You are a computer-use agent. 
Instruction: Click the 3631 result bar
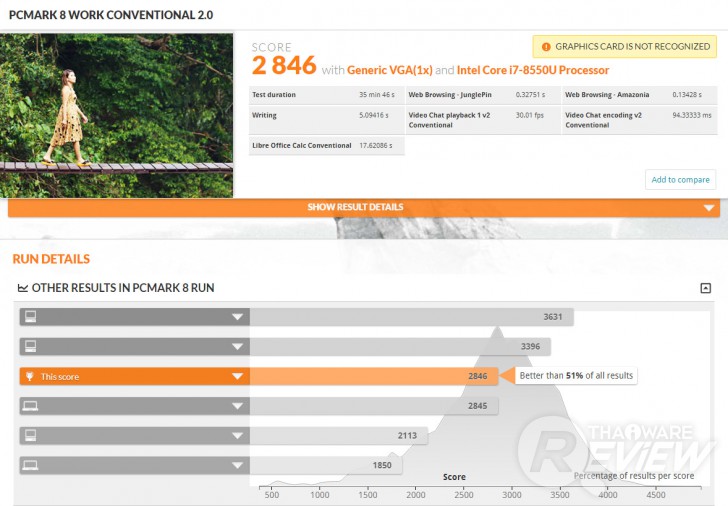point(411,317)
